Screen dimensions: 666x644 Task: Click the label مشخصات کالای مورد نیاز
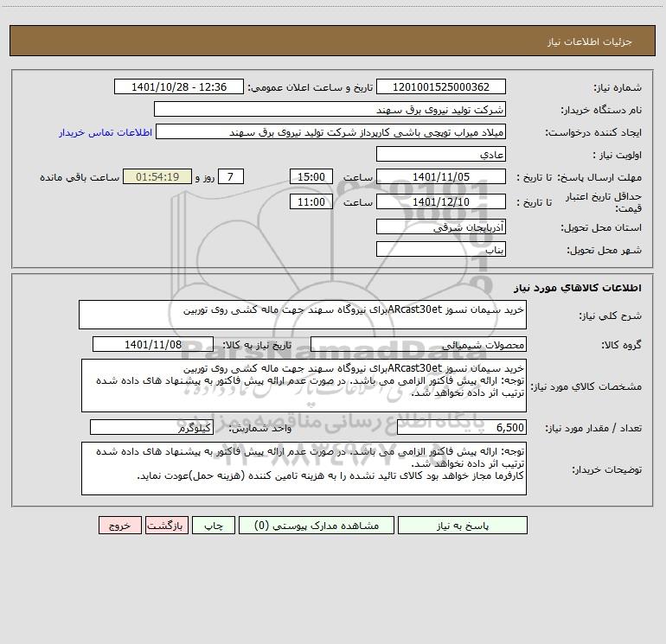tap(586, 386)
